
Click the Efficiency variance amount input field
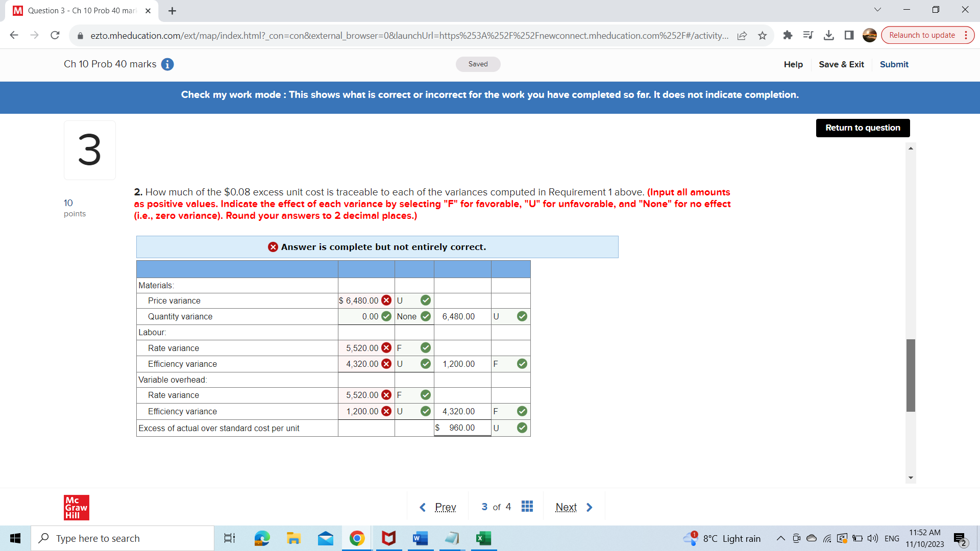click(x=362, y=364)
